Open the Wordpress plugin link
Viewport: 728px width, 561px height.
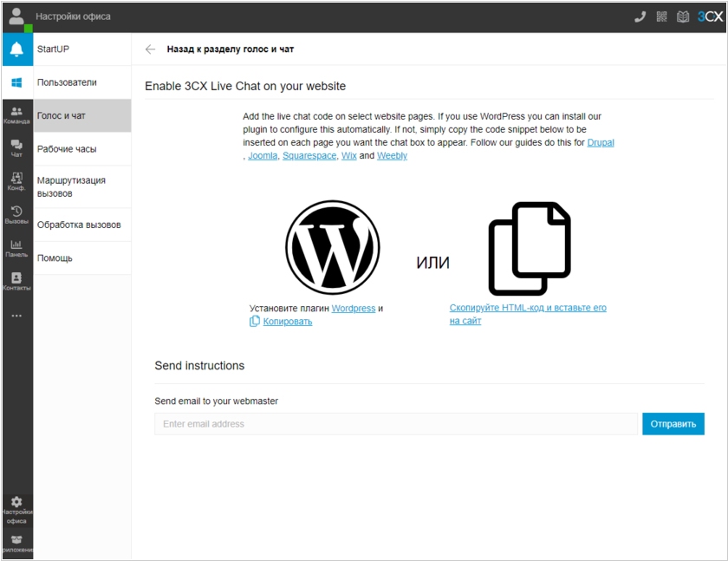pyautogui.click(x=354, y=309)
